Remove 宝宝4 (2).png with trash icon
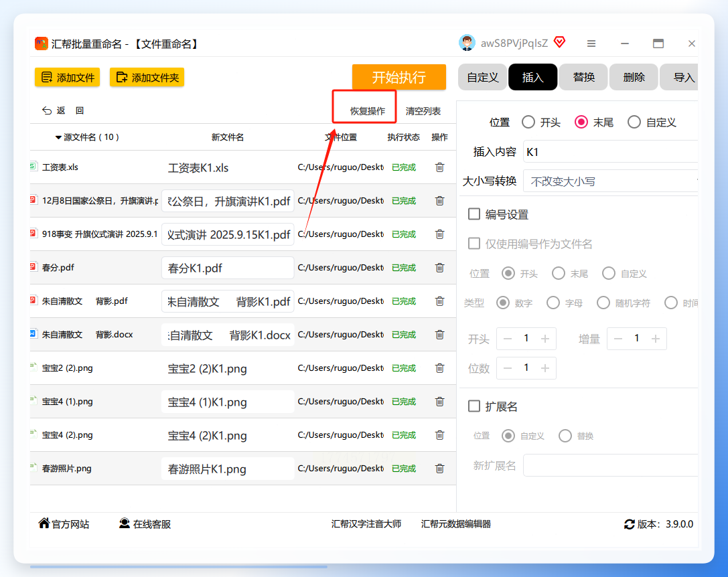 [439, 435]
